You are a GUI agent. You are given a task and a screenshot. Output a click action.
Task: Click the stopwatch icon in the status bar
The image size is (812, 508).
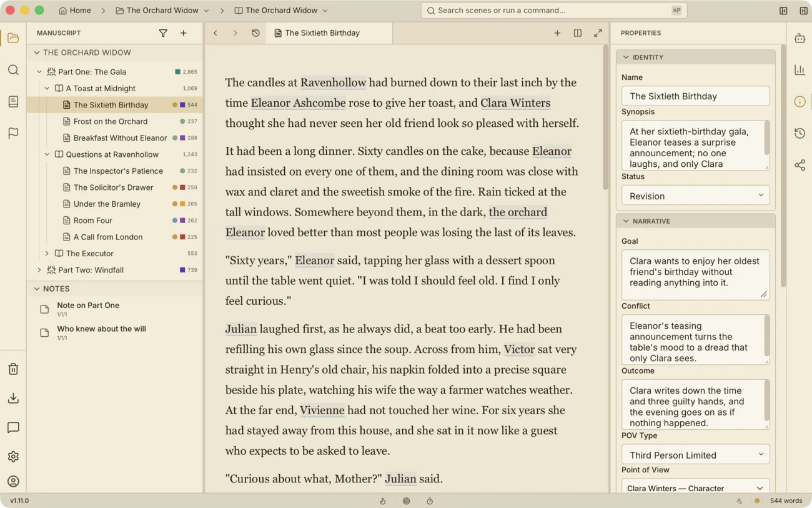(430, 501)
